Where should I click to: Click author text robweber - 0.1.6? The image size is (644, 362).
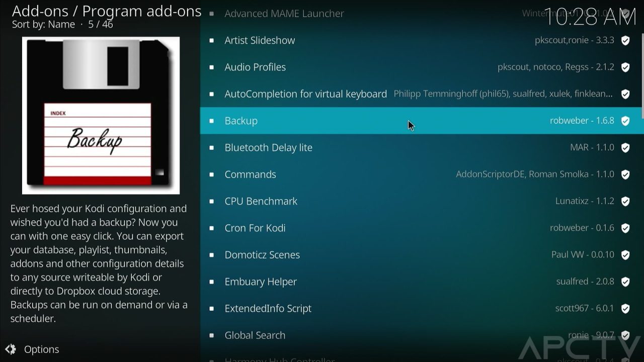pos(582,228)
